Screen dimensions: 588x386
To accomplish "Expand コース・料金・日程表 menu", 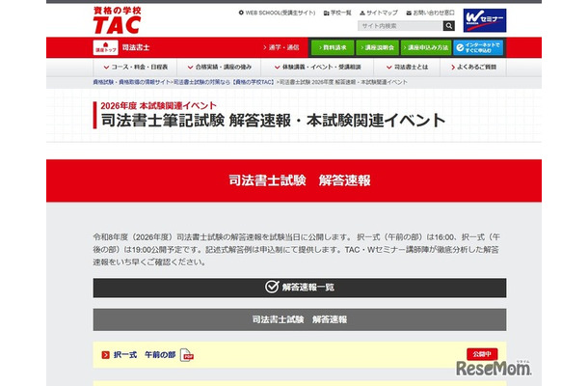I will [x=135, y=68].
